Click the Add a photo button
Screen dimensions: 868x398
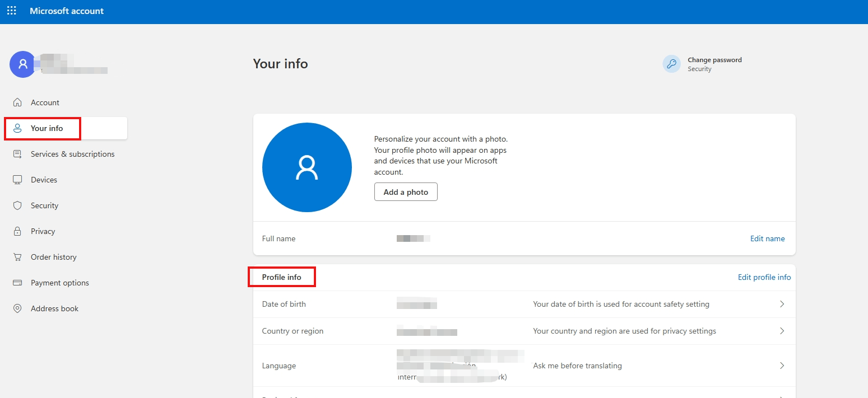click(x=406, y=192)
